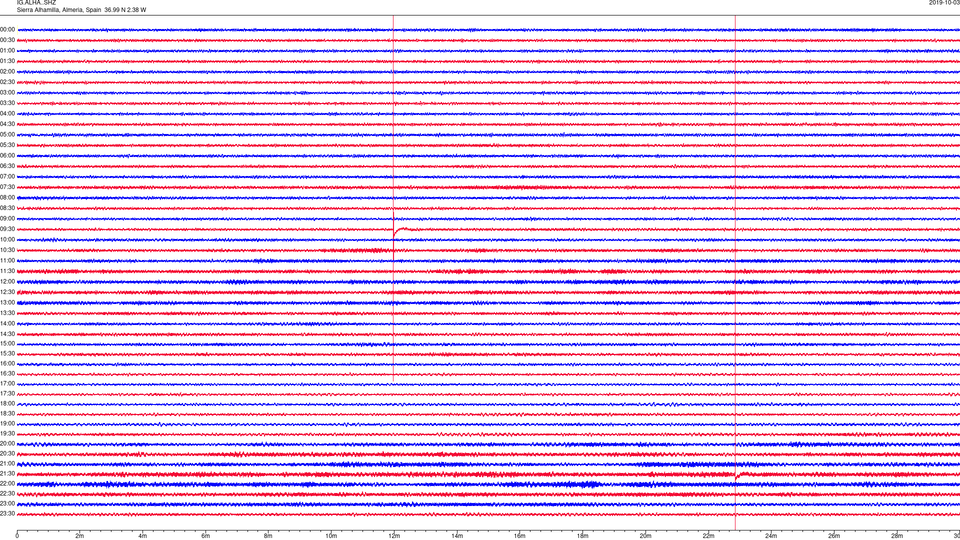The height and width of the screenshot is (540, 960).
Task: Select the 16:30 time label
Action: pyautogui.click(x=7, y=373)
